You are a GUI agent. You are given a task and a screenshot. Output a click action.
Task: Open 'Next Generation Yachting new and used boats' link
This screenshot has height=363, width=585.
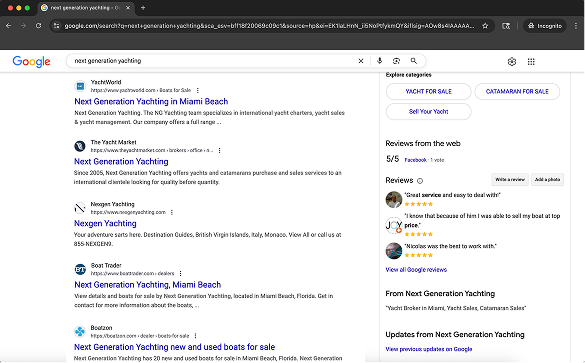point(175,347)
